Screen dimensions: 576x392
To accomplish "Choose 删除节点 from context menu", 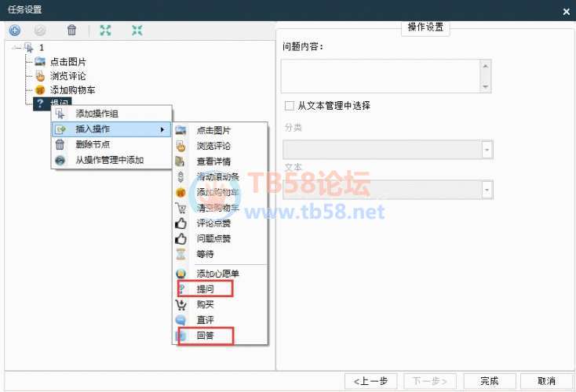I will pos(92,145).
